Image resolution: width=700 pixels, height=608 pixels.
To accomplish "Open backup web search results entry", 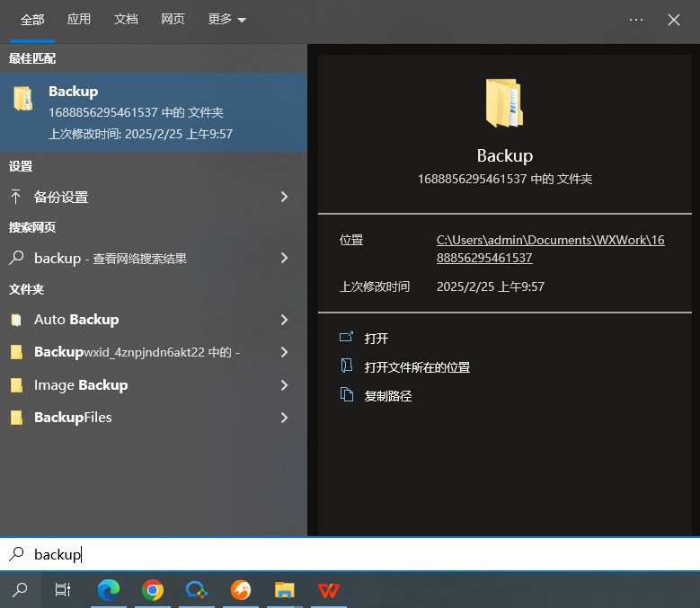I will 154,259.
